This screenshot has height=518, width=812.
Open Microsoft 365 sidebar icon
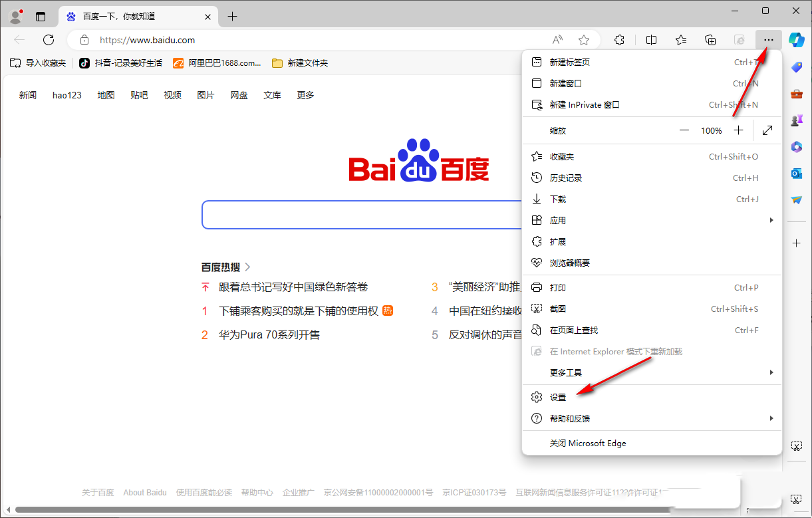pos(796,147)
